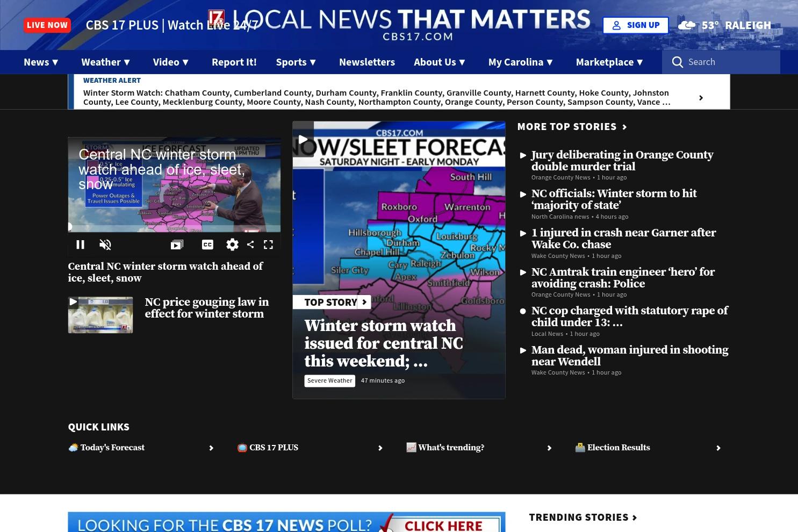The height and width of the screenshot is (532, 798).
Task: Expand the Sports menu
Action: click(297, 62)
